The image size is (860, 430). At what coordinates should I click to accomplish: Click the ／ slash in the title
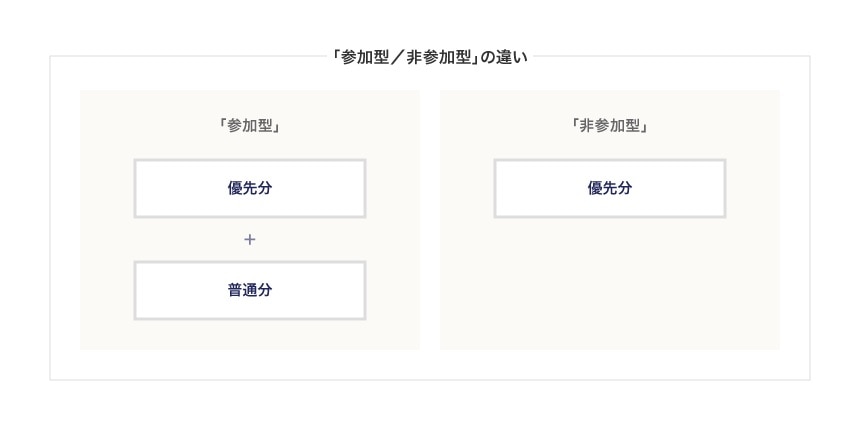[397, 57]
